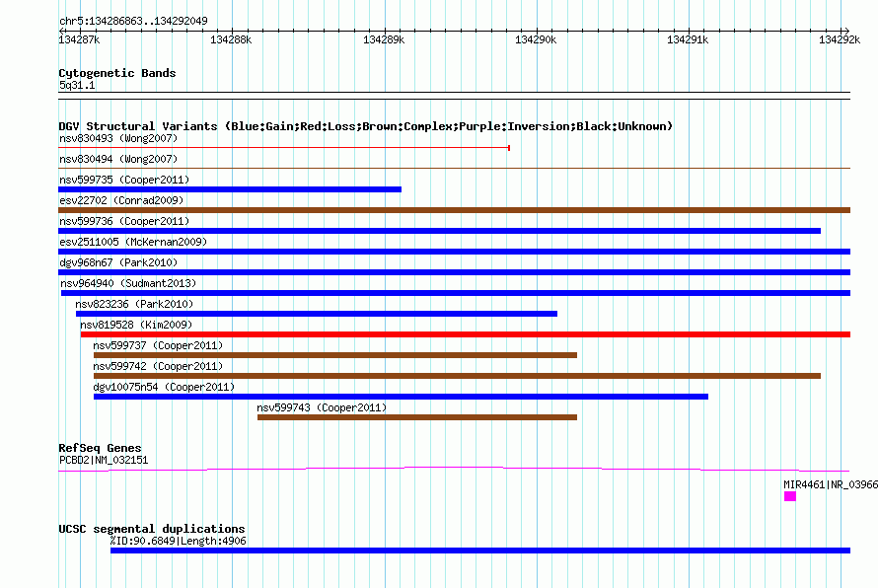878x588 pixels.
Task: Open the esv2511005 (McKernan2009) gain bar
Action: pos(454,252)
